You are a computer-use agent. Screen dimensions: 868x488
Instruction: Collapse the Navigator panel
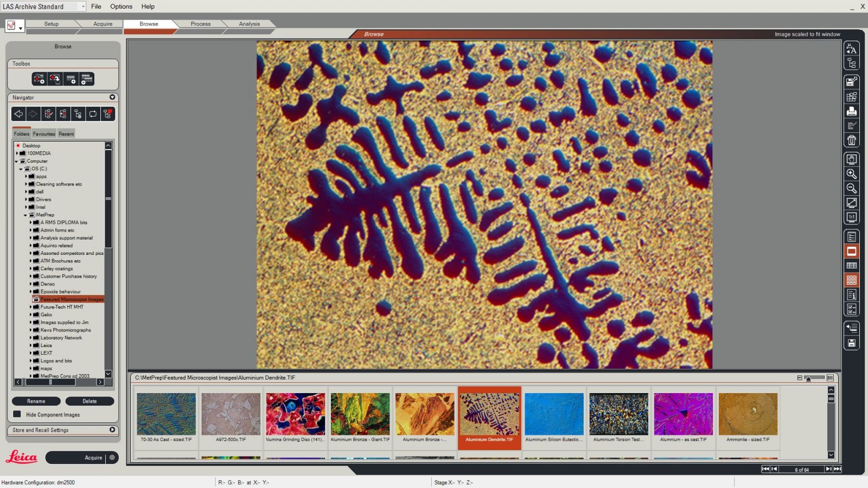(112, 97)
